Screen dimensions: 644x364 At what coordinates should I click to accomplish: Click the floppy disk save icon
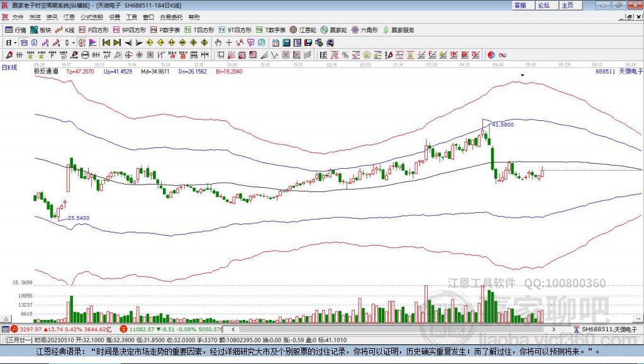308,43
